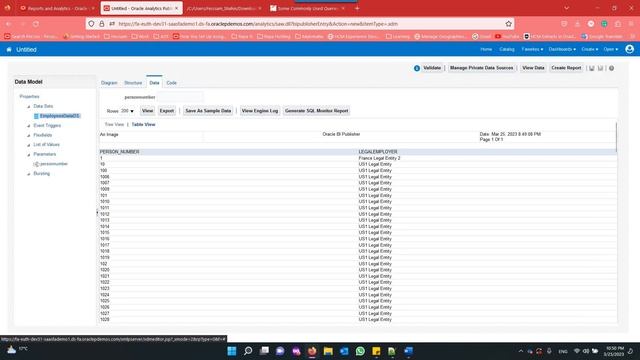Collapse the Parameters tree node
This screenshot has height=360, width=640.
pyautogui.click(x=29, y=155)
